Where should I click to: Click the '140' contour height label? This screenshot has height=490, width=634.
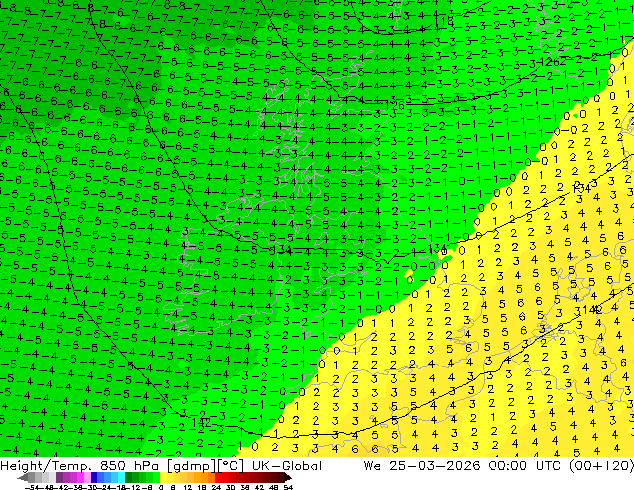(592, 310)
